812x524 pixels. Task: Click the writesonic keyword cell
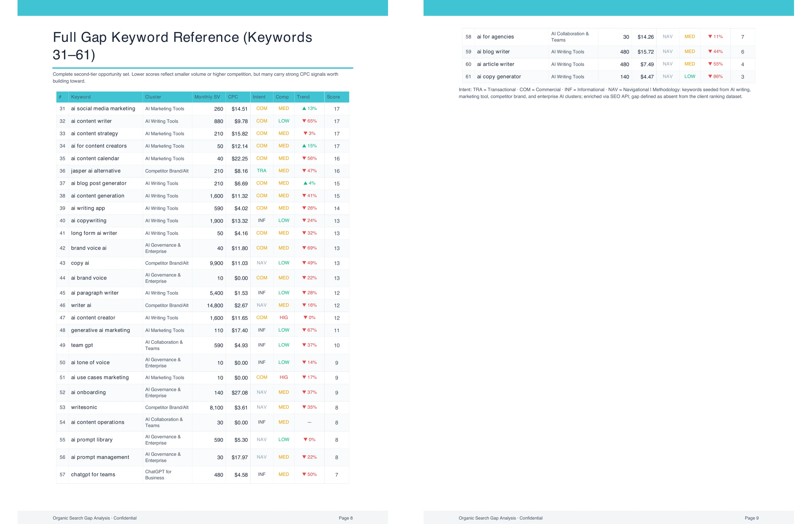(x=84, y=407)
